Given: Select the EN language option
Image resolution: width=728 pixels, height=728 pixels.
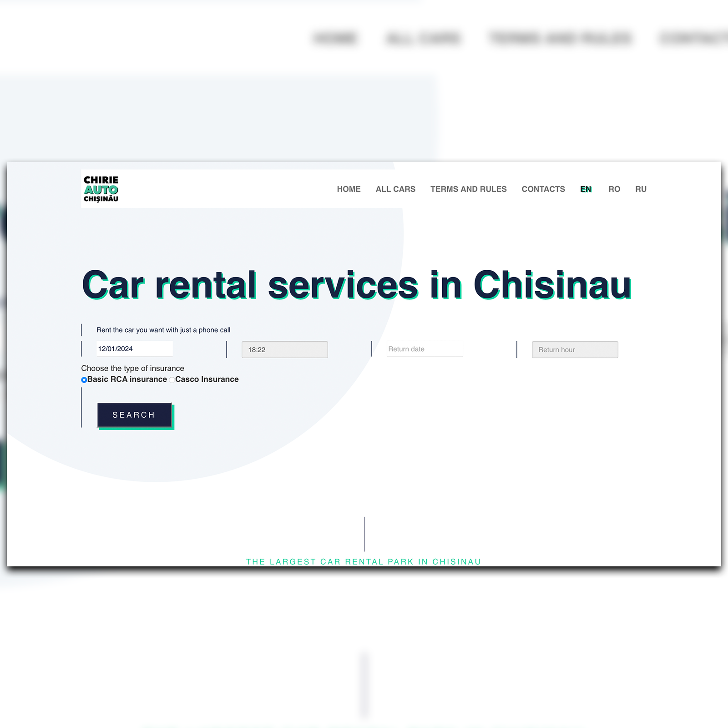Looking at the screenshot, I should click(x=586, y=189).
